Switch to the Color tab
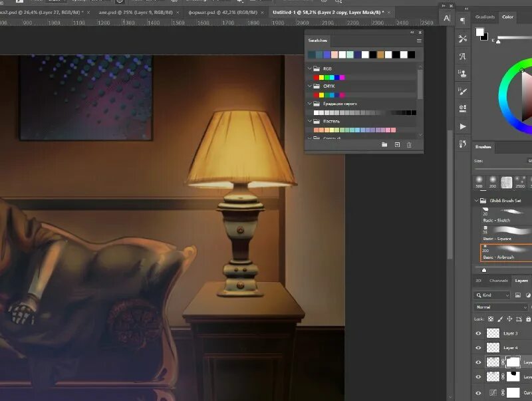The height and width of the screenshot is (401, 532). pos(507,17)
